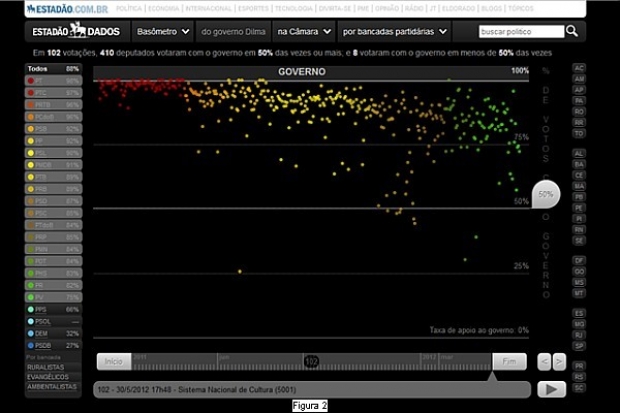Image resolution: width=620 pixels, height=413 pixels.
Task: Open the Basômetro dropdown
Action: point(162,31)
